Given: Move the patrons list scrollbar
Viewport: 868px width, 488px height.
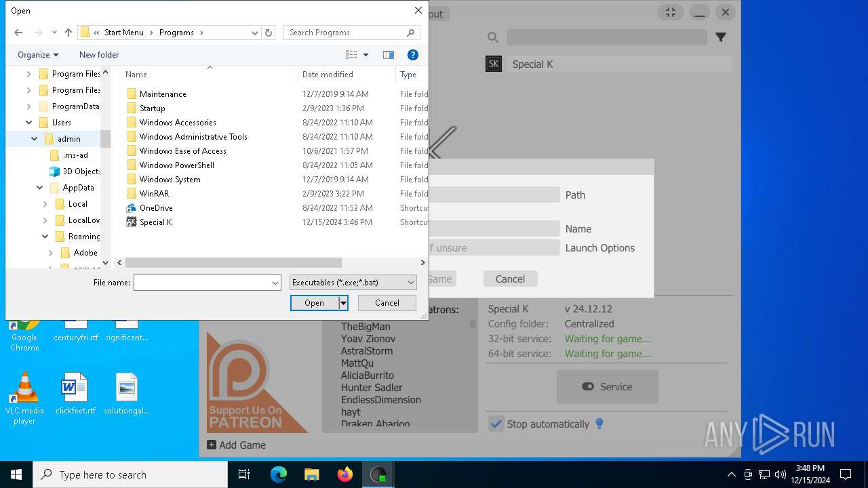Looking at the screenshot, I should tap(473, 325).
